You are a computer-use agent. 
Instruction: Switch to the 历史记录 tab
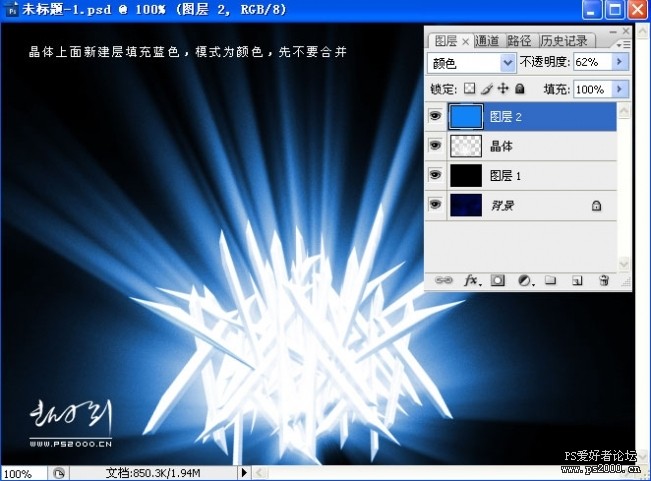pos(564,41)
